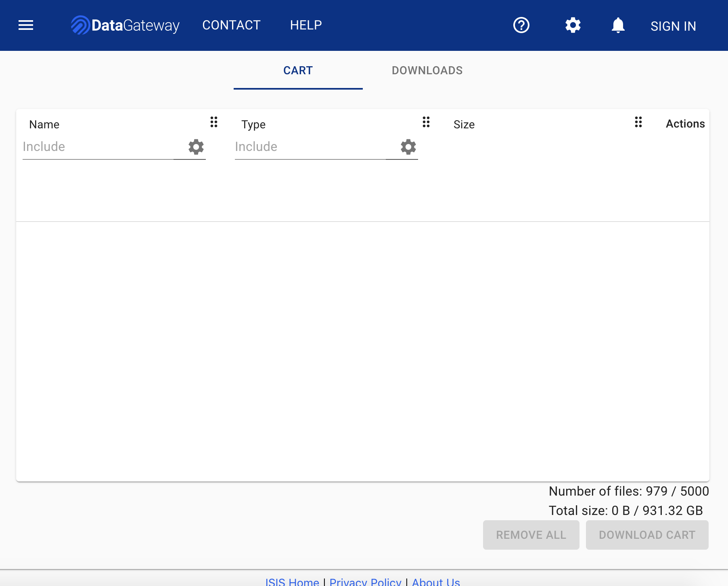Click the Size column reorder handle
Viewport: 728px width, 586px height.
point(638,123)
